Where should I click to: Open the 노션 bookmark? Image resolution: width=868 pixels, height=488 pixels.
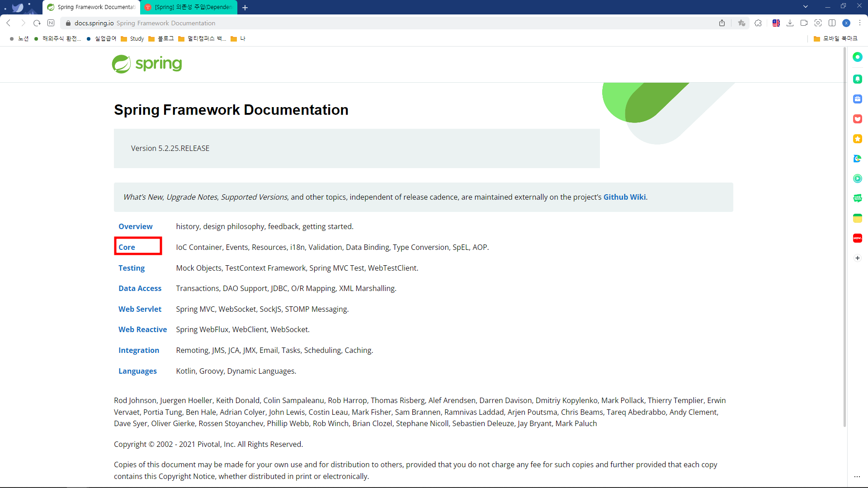(19, 39)
